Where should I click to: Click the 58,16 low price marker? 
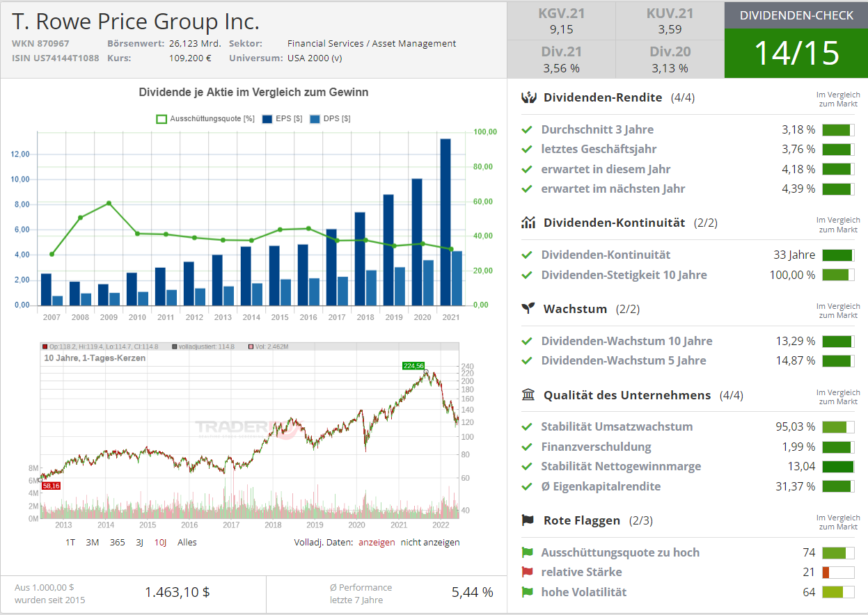pos(51,486)
